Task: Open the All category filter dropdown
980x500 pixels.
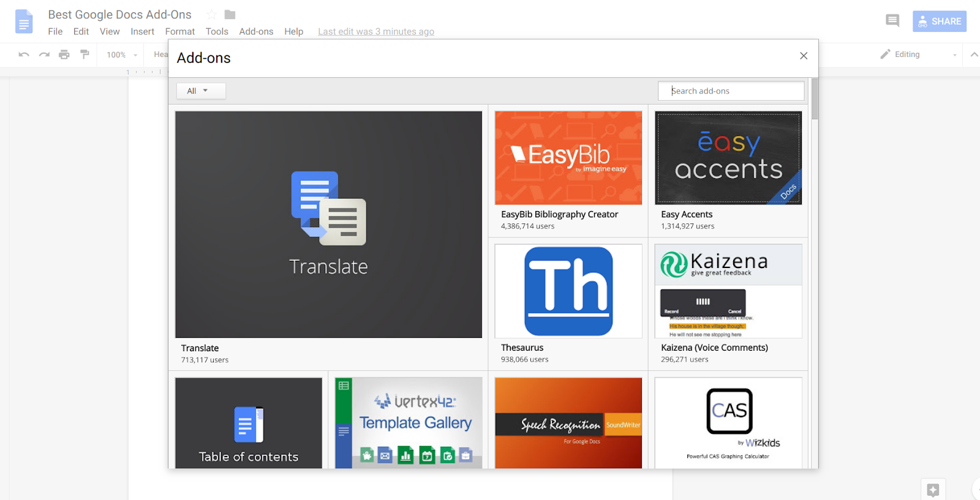Action: (202, 91)
